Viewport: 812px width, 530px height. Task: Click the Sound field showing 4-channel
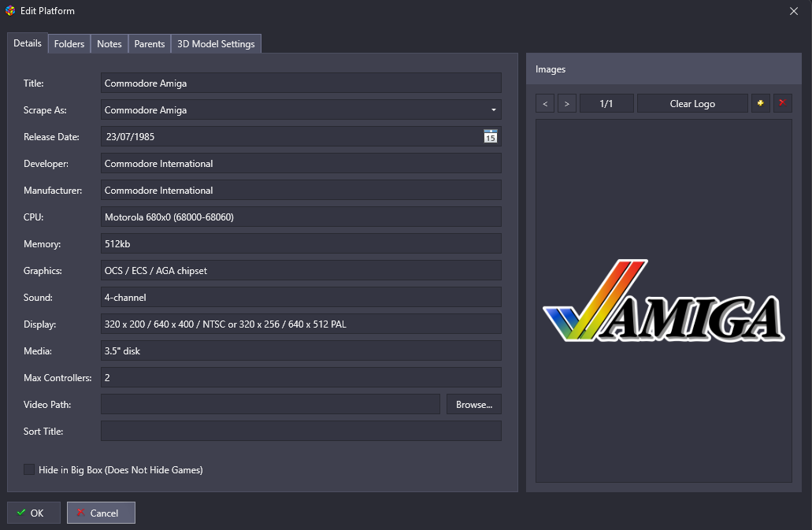(301, 297)
